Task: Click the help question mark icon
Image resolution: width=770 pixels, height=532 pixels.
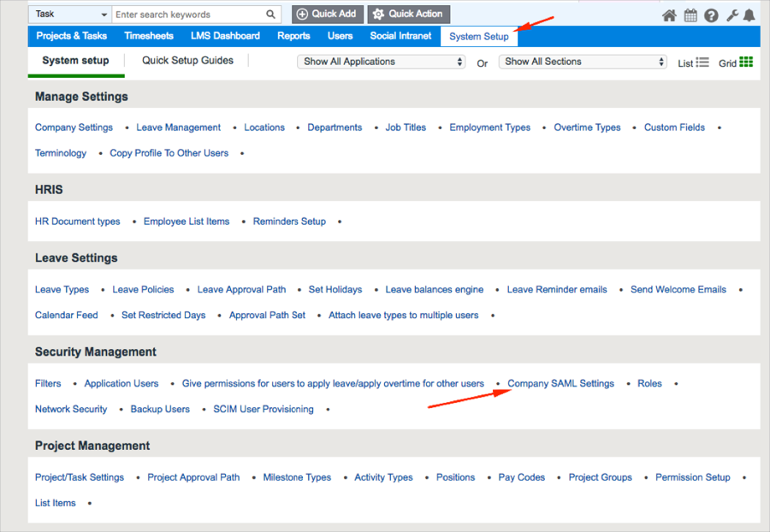Action: pyautogui.click(x=711, y=15)
